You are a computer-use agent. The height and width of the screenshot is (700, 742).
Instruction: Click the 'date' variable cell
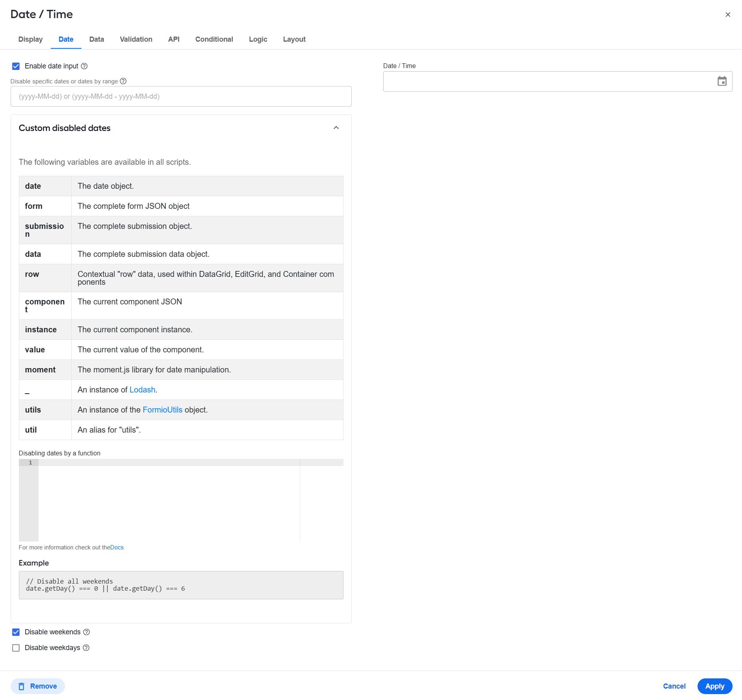(45, 186)
